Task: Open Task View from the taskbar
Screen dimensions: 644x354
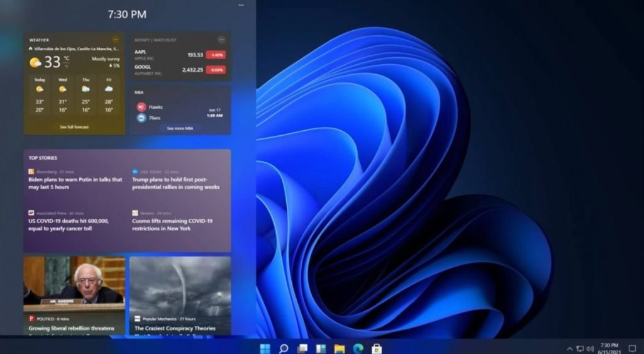Action: (x=303, y=348)
